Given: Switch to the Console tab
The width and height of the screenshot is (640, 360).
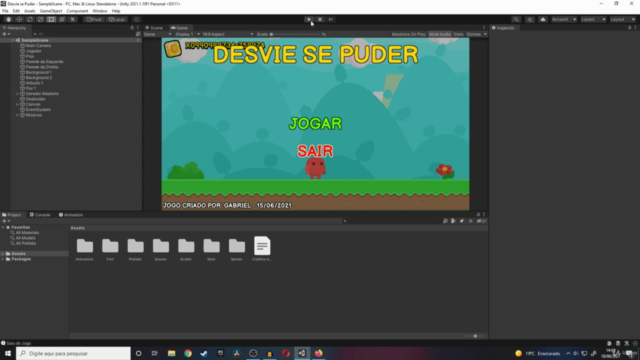Looking at the screenshot, I should click(40, 215).
